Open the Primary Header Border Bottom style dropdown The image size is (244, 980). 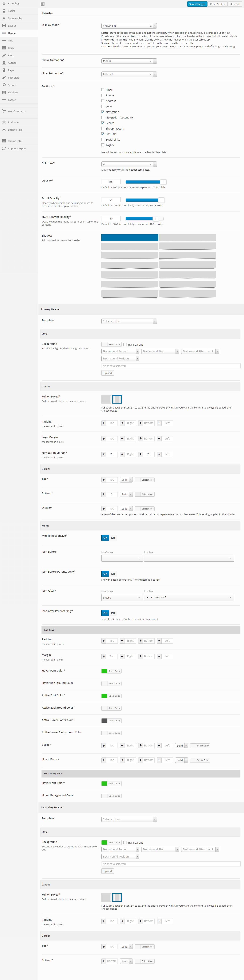tap(126, 494)
